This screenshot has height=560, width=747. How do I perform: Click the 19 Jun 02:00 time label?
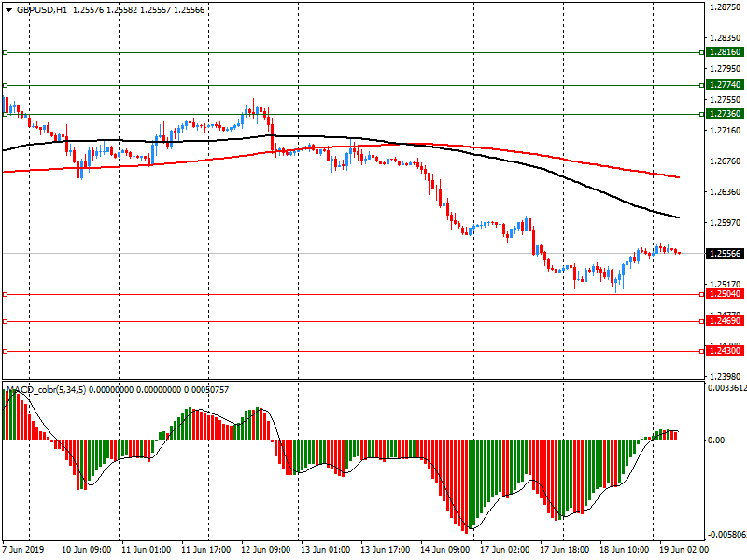tap(684, 550)
